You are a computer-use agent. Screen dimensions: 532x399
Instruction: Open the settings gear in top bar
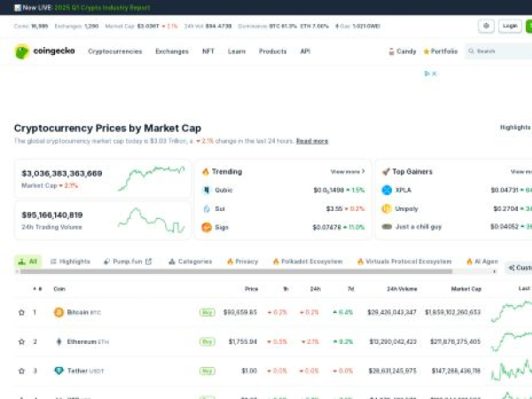point(486,26)
